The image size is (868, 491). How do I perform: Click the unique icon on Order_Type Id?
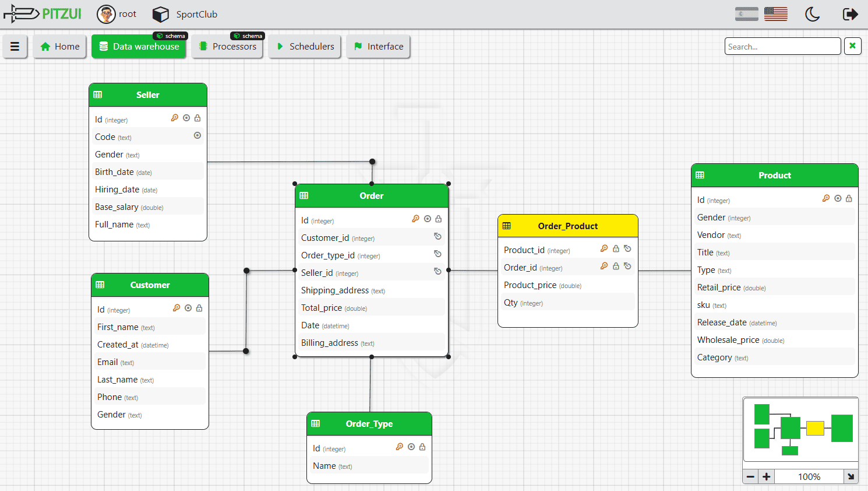[411, 447]
